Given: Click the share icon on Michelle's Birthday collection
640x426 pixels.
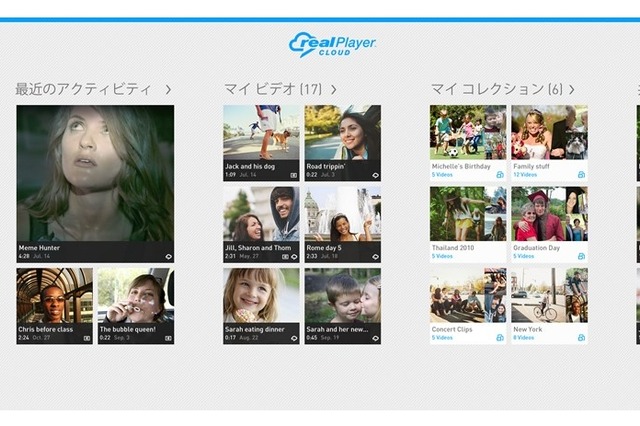Looking at the screenshot, I should 500,175.
